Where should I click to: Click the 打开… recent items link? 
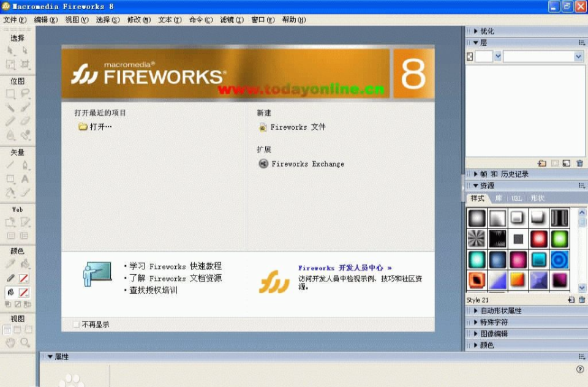pos(96,127)
